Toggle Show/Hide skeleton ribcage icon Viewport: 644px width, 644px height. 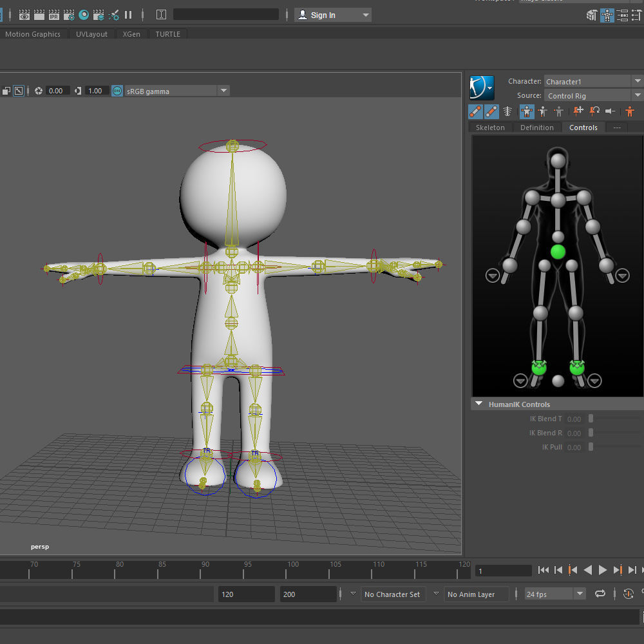(x=507, y=111)
